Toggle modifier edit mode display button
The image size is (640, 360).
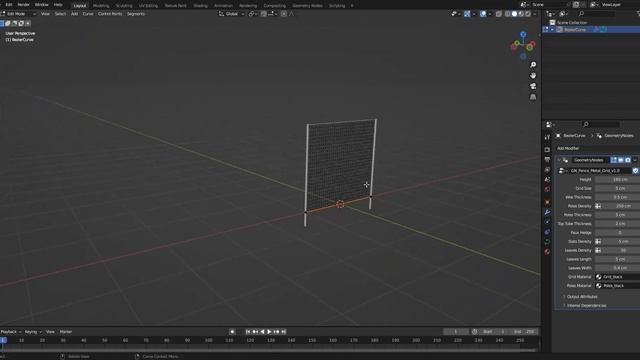click(x=613, y=160)
